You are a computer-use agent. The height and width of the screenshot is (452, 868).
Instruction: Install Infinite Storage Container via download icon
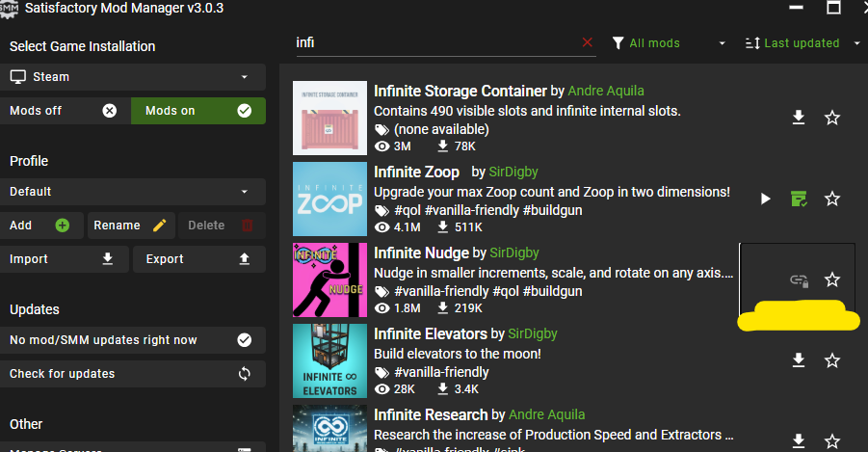(799, 118)
